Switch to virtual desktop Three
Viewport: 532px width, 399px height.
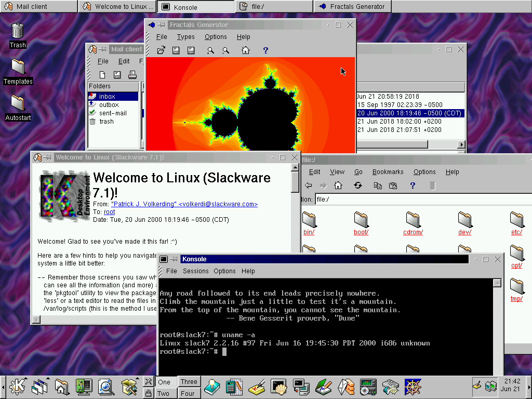189,382
